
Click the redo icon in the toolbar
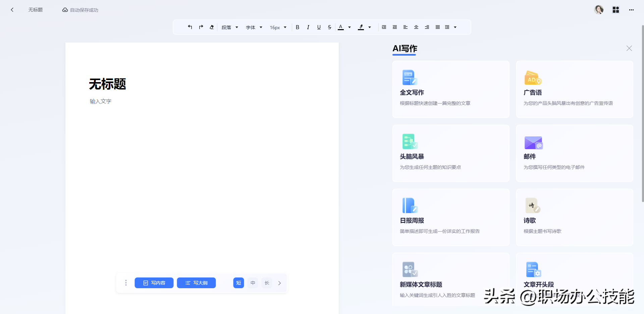point(201,27)
